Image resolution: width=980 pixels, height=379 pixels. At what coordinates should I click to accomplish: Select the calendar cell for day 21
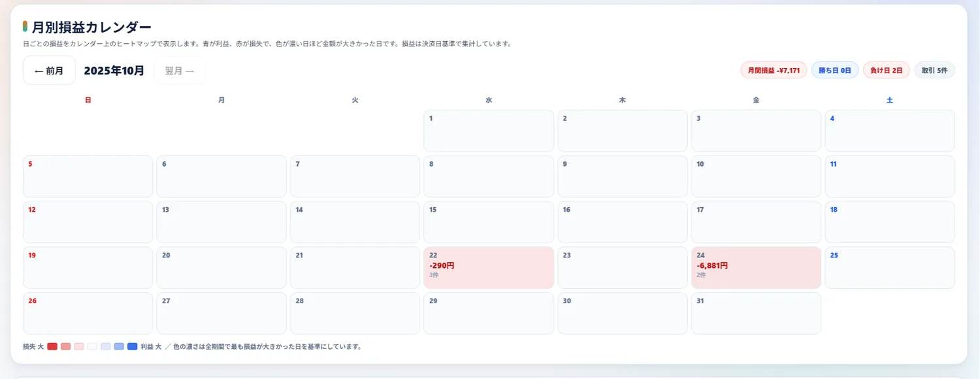pyautogui.click(x=355, y=268)
